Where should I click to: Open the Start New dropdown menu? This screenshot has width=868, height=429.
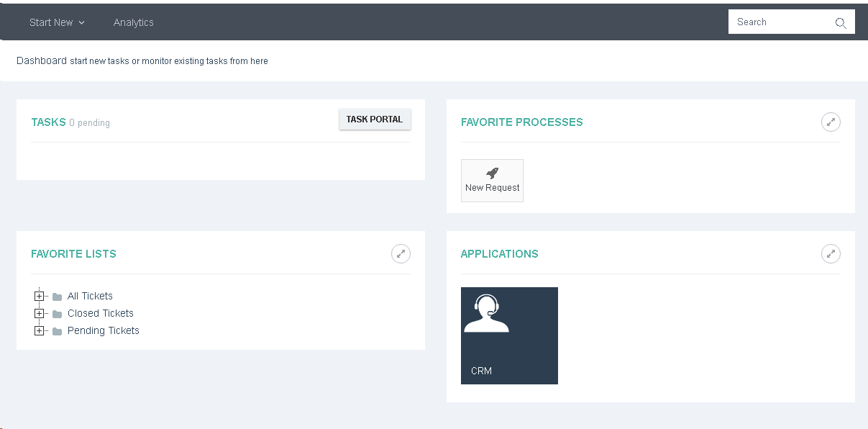point(57,22)
